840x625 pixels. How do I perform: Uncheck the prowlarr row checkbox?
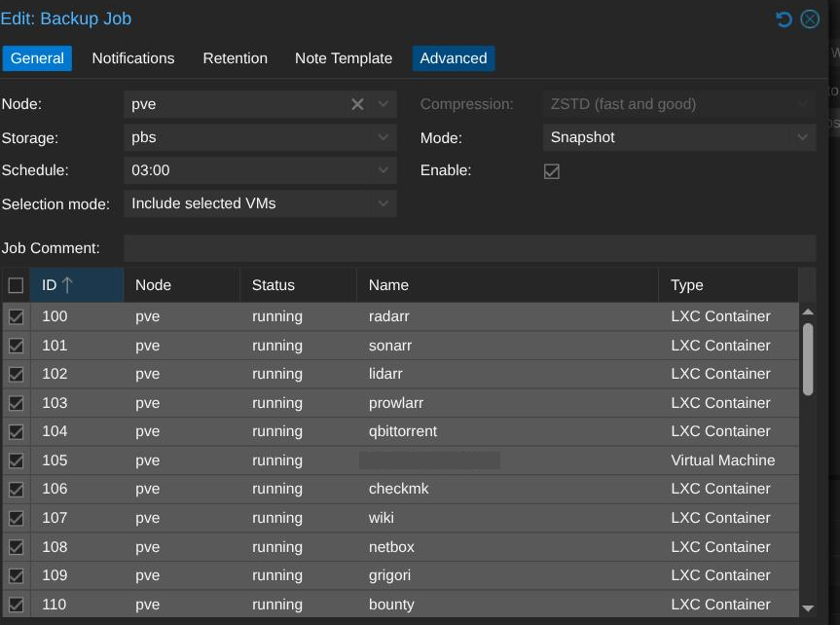(17, 403)
